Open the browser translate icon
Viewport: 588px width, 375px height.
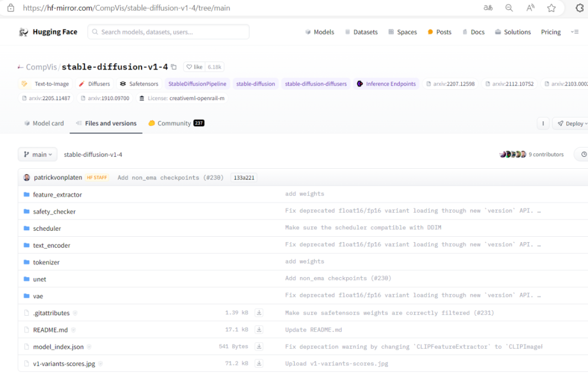[488, 8]
